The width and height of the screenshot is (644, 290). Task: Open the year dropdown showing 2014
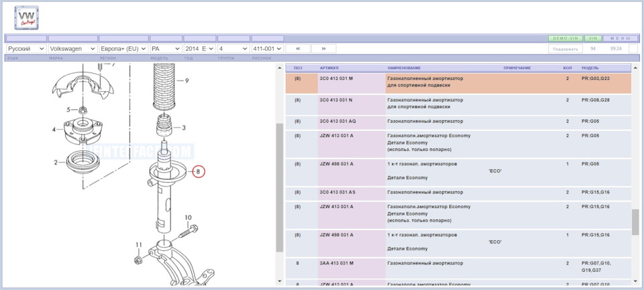pos(200,48)
